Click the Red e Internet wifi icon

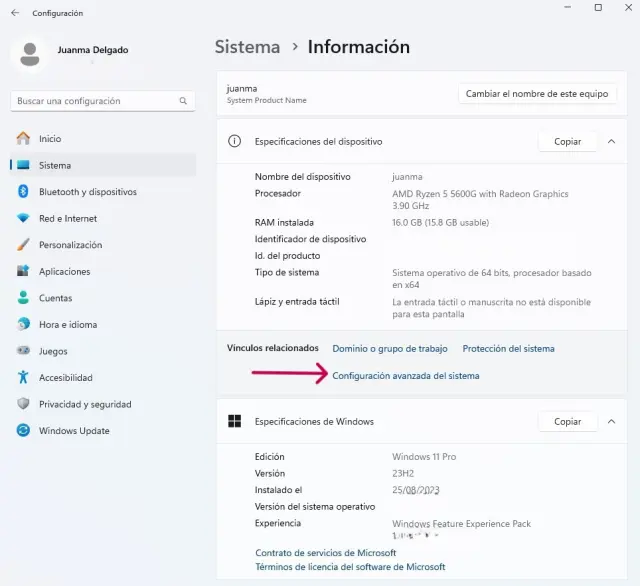[x=23, y=218]
